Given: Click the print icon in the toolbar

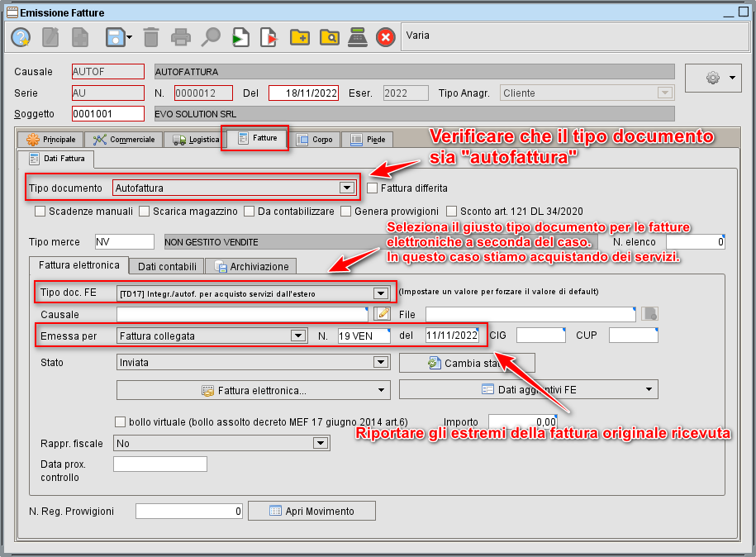Looking at the screenshot, I should [x=180, y=36].
